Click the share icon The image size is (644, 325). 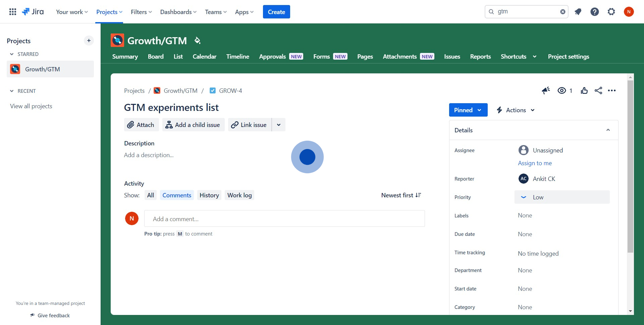[x=598, y=90]
